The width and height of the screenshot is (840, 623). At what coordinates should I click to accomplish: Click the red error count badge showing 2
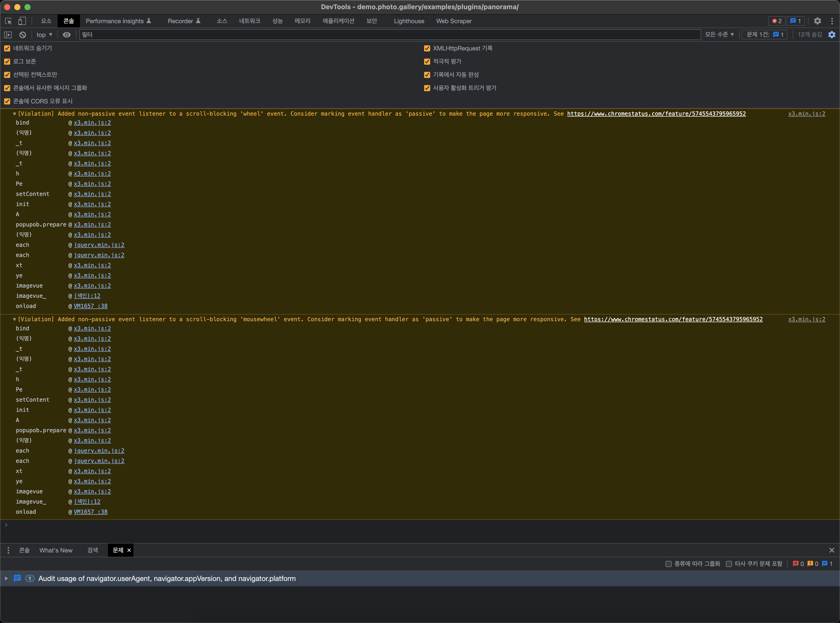(x=777, y=21)
